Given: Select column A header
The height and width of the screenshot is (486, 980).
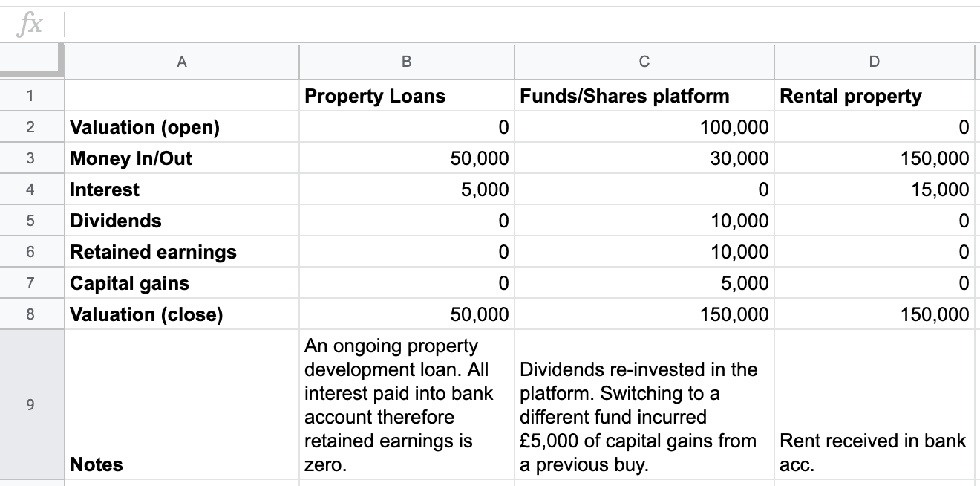Looking at the screenshot, I should click(x=182, y=62).
